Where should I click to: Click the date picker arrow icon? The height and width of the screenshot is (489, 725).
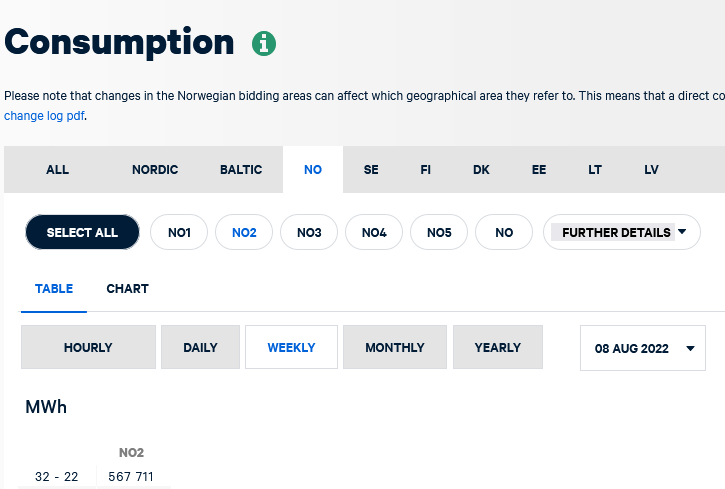click(690, 348)
